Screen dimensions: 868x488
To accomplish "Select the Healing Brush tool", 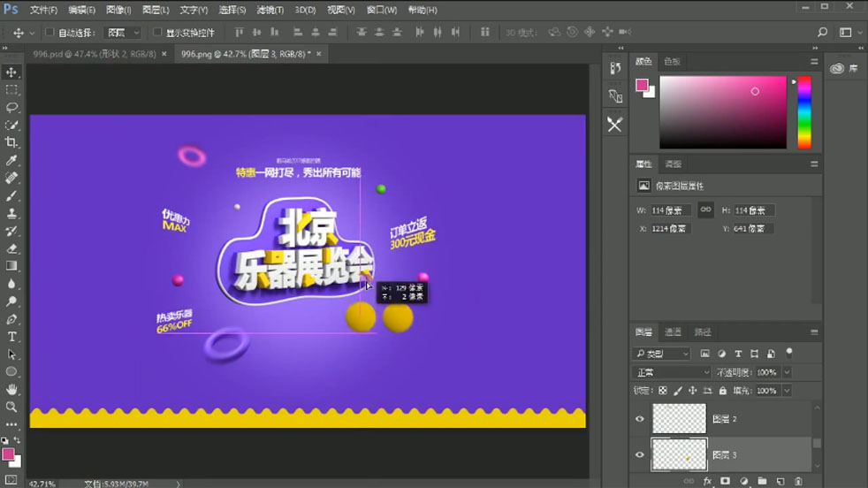I will pyautogui.click(x=11, y=178).
